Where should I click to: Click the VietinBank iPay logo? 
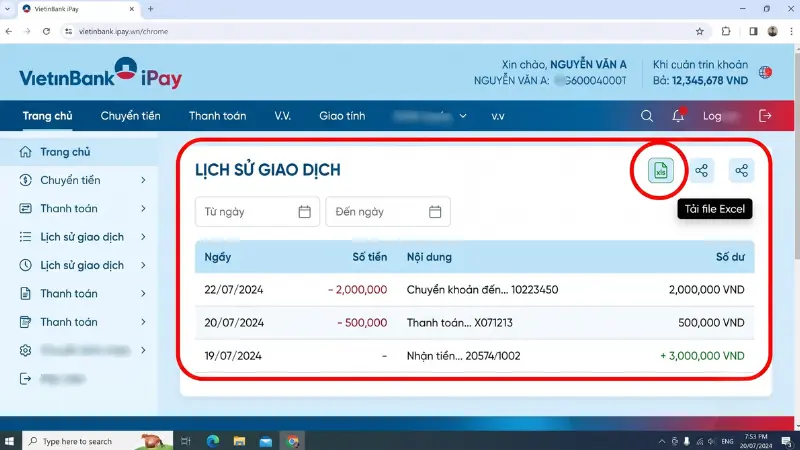tap(101, 73)
